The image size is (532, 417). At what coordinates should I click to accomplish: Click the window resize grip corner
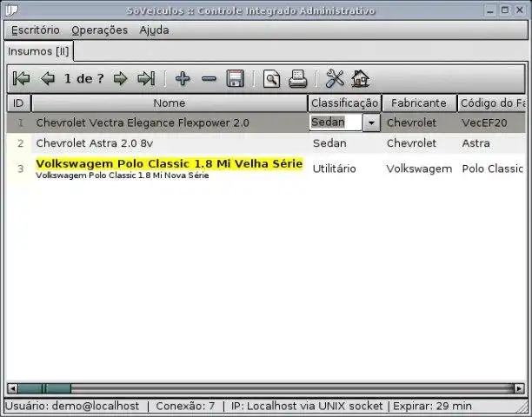522,407
